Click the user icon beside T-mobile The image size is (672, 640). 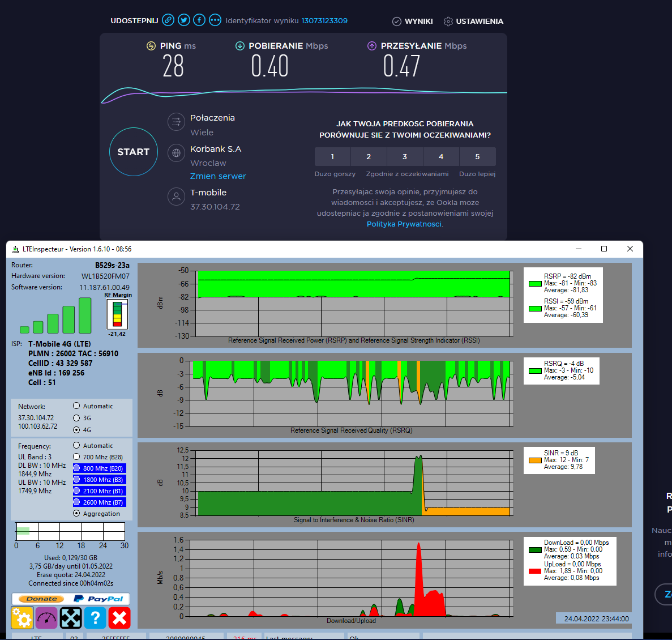click(x=176, y=197)
